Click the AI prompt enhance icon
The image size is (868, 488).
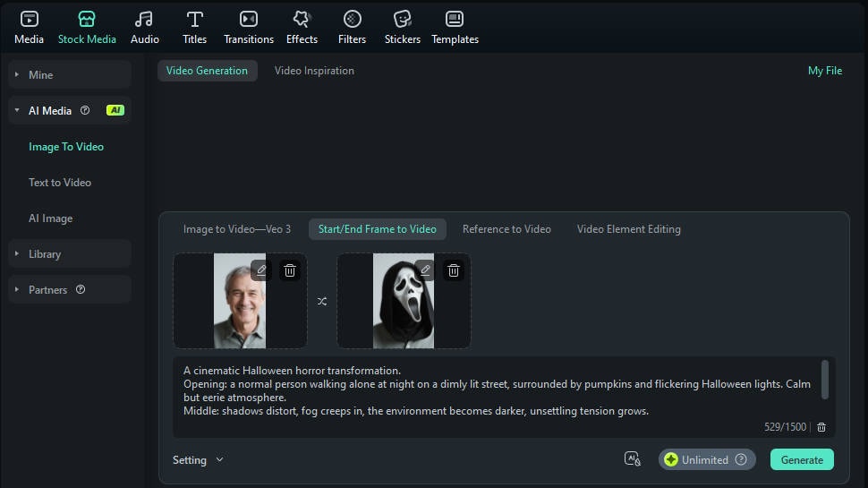632,459
